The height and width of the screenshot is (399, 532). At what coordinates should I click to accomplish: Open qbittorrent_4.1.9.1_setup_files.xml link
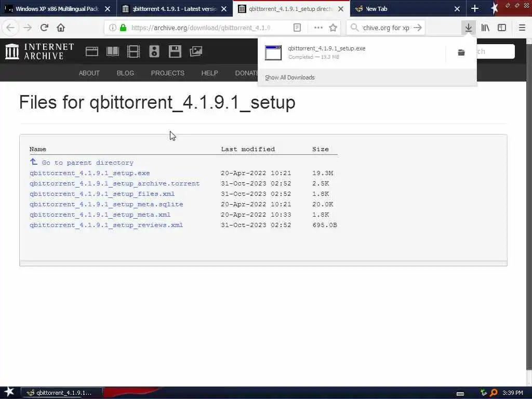[x=102, y=194]
